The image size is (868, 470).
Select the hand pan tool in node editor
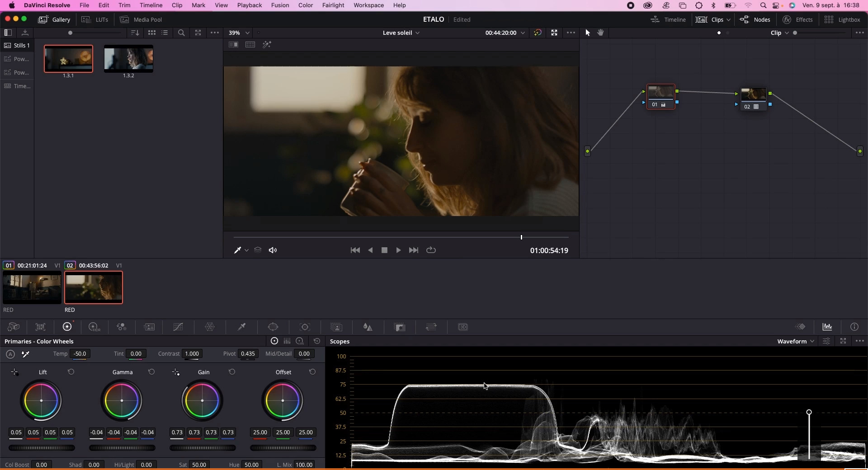(x=601, y=33)
